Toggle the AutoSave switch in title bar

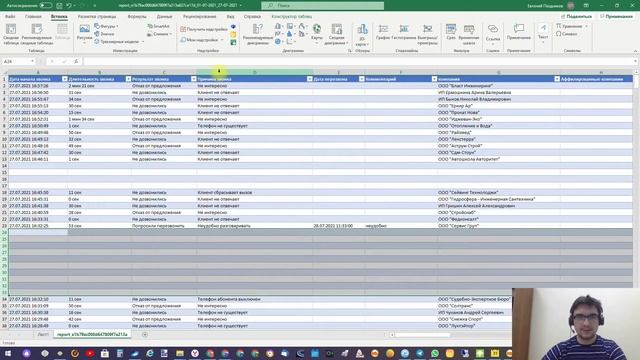click(46, 6)
